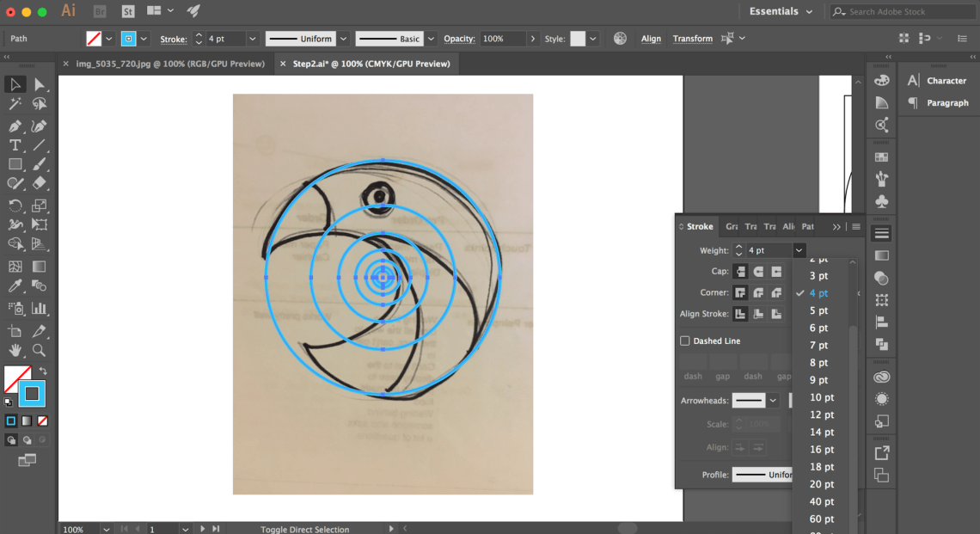
Task: Select the Eyedropper tool
Action: pyautogui.click(x=15, y=285)
